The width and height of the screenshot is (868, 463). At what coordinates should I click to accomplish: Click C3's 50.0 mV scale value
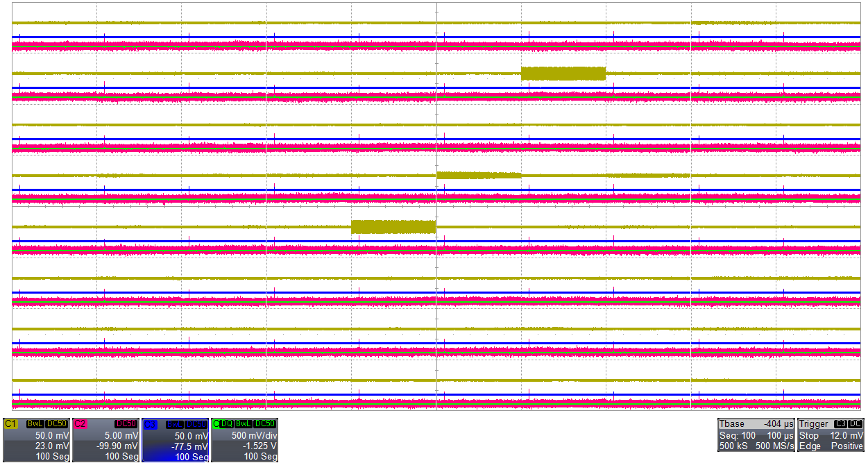(193, 435)
